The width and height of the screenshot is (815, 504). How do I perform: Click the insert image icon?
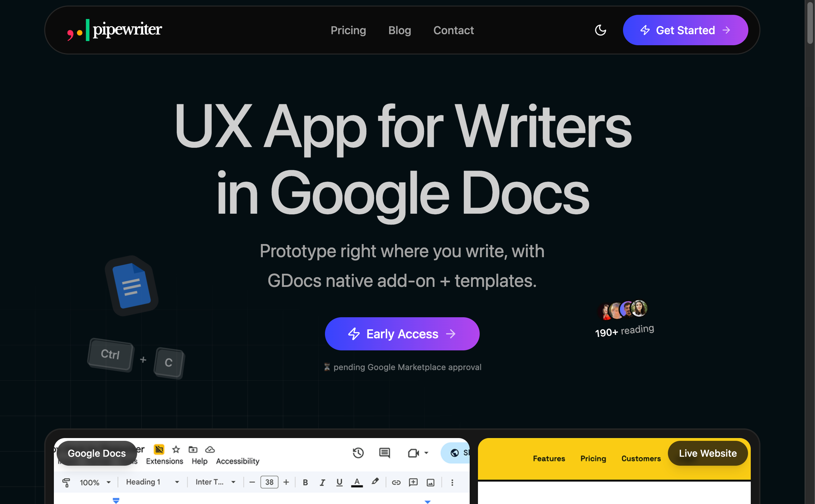pyautogui.click(x=431, y=483)
